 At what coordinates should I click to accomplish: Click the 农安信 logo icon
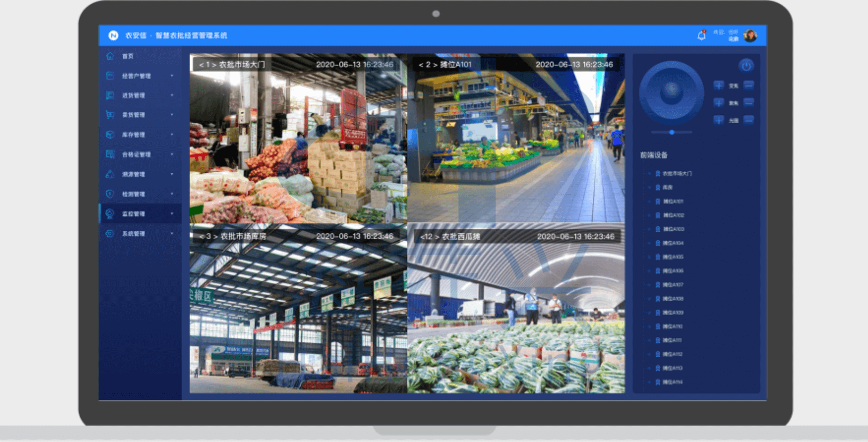coord(113,36)
